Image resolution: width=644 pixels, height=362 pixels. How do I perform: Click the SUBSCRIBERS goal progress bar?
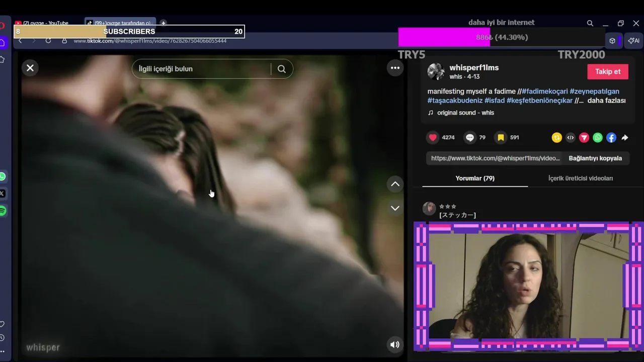pos(129,31)
